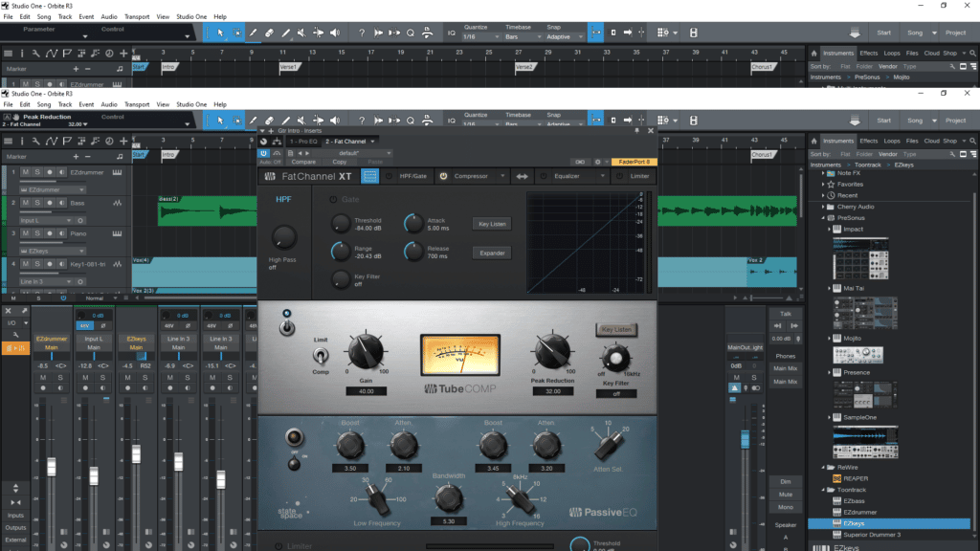This screenshot has height=551, width=980.
Task: Click the FaderPort 8 button
Action: pos(634,162)
